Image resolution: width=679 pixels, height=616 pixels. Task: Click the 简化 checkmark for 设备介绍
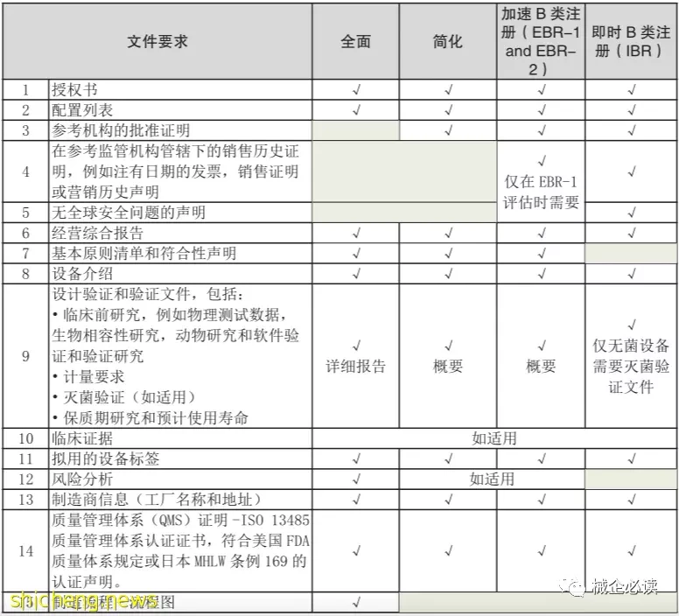pyautogui.click(x=449, y=273)
